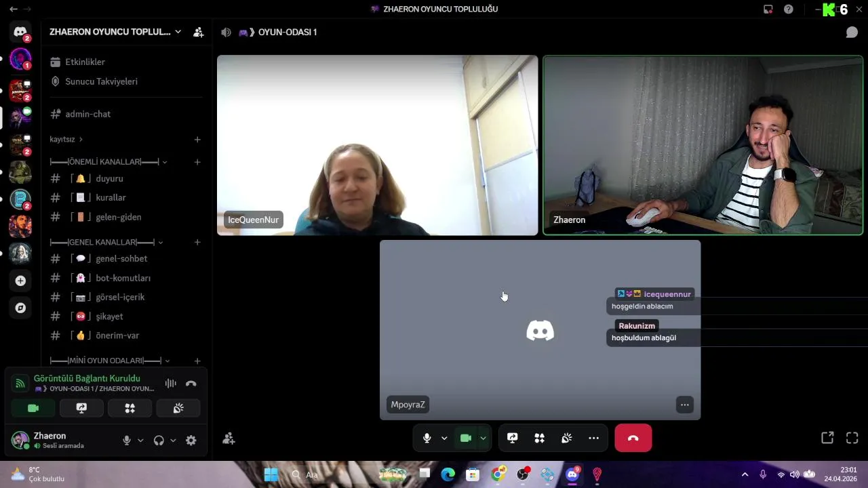Add a server with the plus icon

20,281
